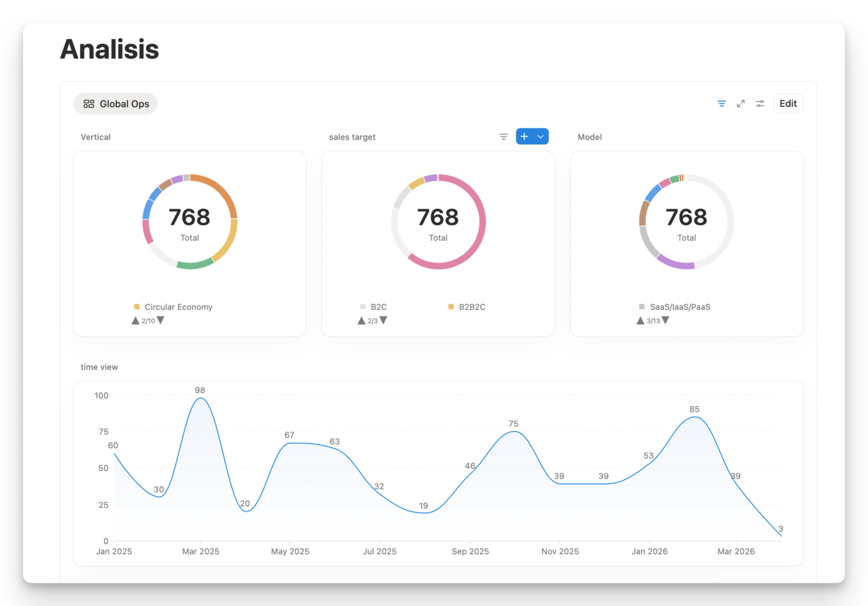This screenshot has height=606, width=868.
Task: Click the Sep 2025 axis label
Action: (471, 551)
